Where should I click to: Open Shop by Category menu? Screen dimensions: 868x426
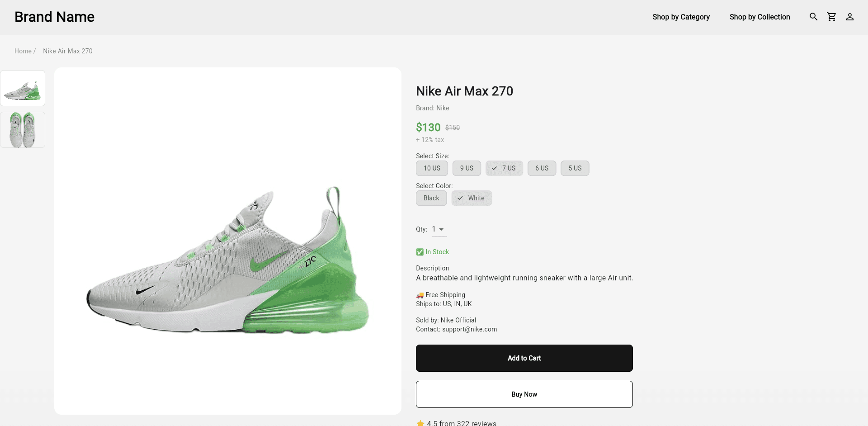coord(681,17)
